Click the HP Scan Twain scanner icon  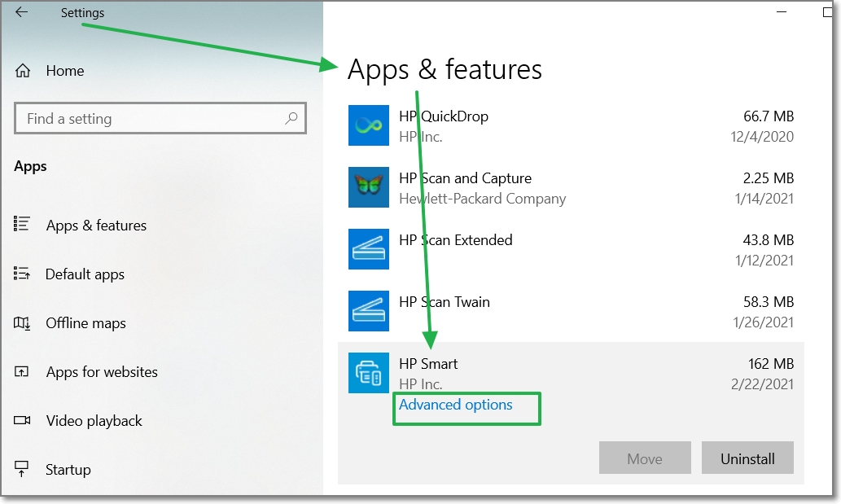click(x=369, y=311)
